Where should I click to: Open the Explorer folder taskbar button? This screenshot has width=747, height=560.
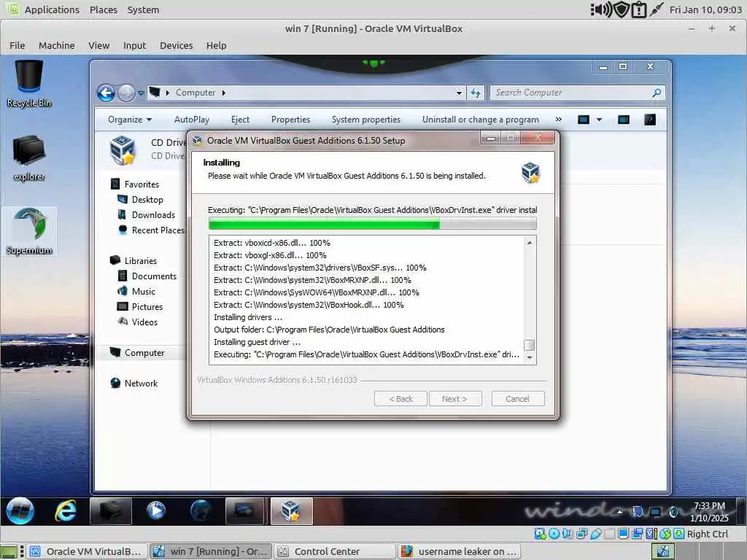point(111,511)
